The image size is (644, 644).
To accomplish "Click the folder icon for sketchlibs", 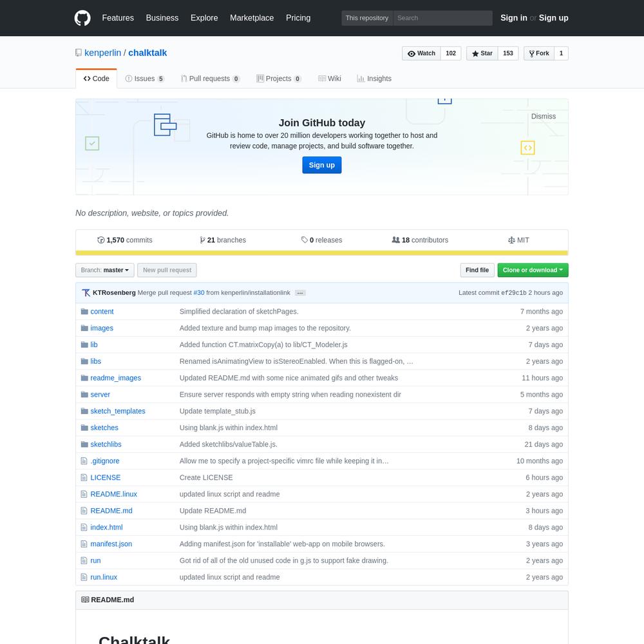I will [x=84, y=444].
